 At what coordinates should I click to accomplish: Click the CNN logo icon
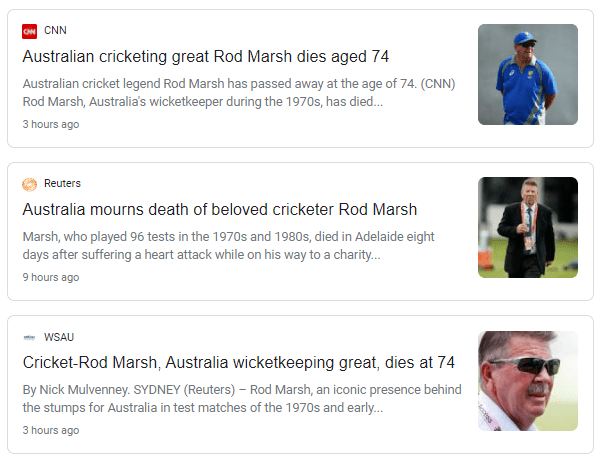pyautogui.click(x=30, y=31)
